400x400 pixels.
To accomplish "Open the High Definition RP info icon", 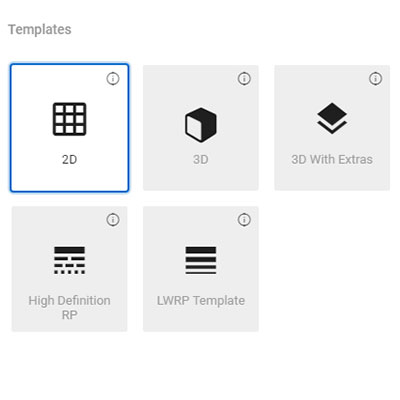I will pyautogui.click(x=113, y=220).
